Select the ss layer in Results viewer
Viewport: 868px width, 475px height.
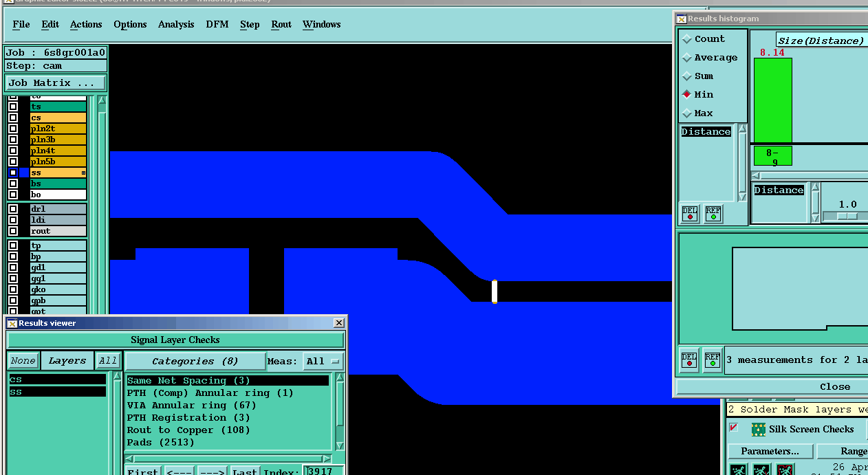pyautogui.click(x=57, y=392)
